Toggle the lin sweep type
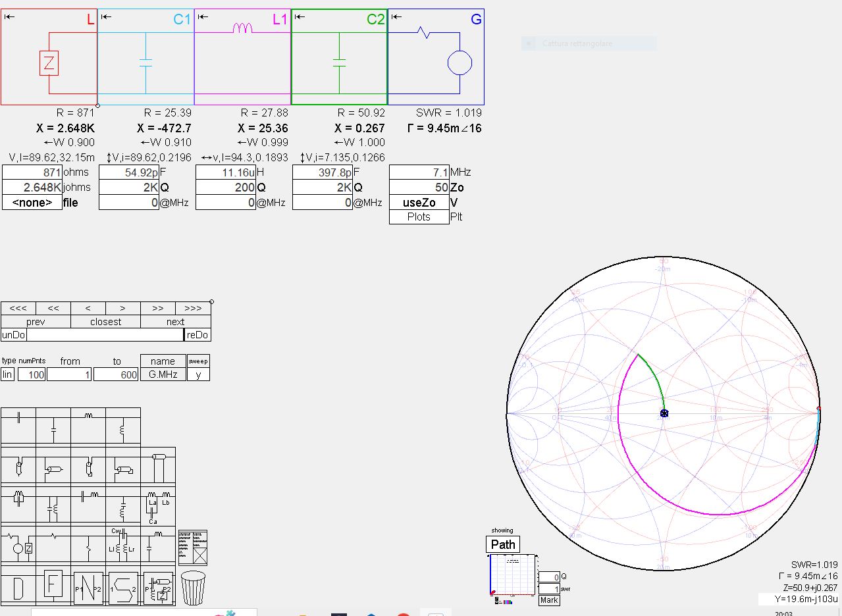 (x=7, y=374)
